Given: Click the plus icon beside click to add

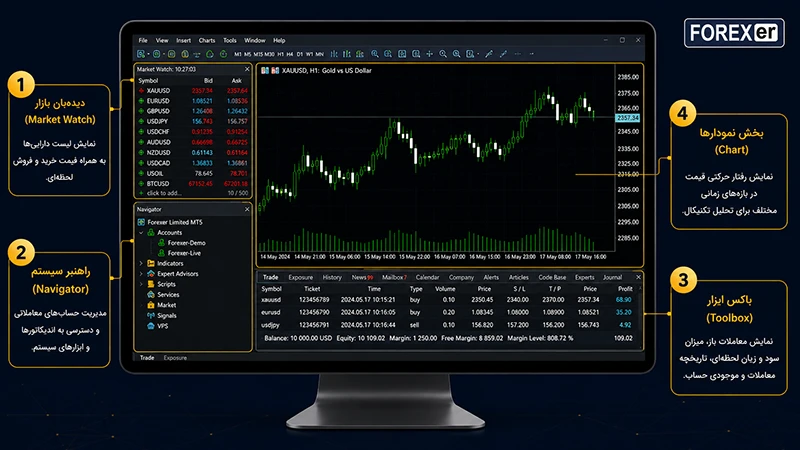Looking at the screenshot, I should pyautogui.click(x=141, y=193).
